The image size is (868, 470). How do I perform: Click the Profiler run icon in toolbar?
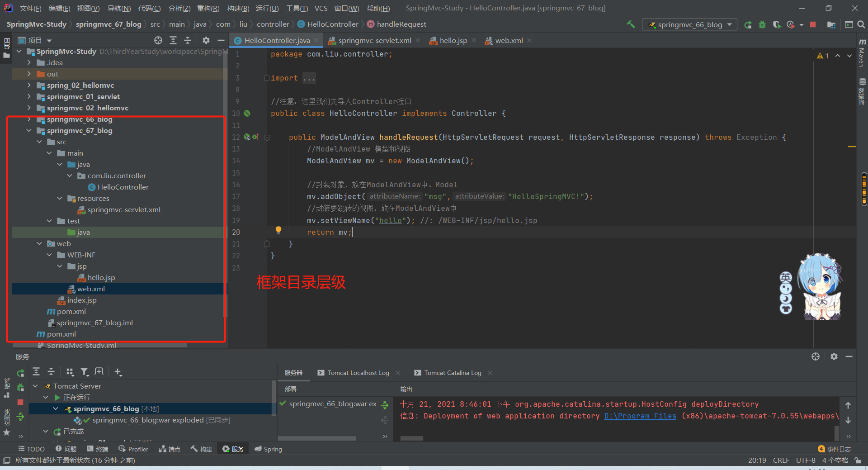click(790, 24)
